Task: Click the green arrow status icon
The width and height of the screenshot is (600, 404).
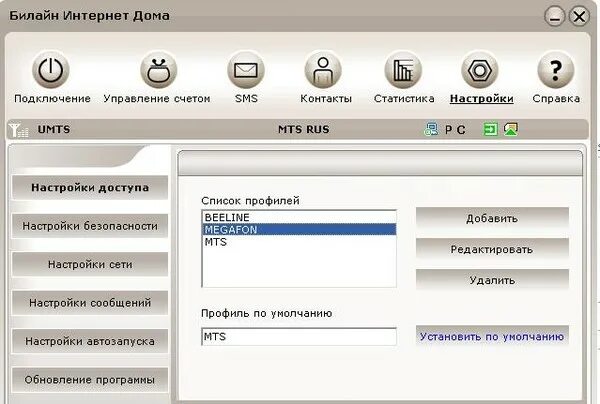Action: 490,129
